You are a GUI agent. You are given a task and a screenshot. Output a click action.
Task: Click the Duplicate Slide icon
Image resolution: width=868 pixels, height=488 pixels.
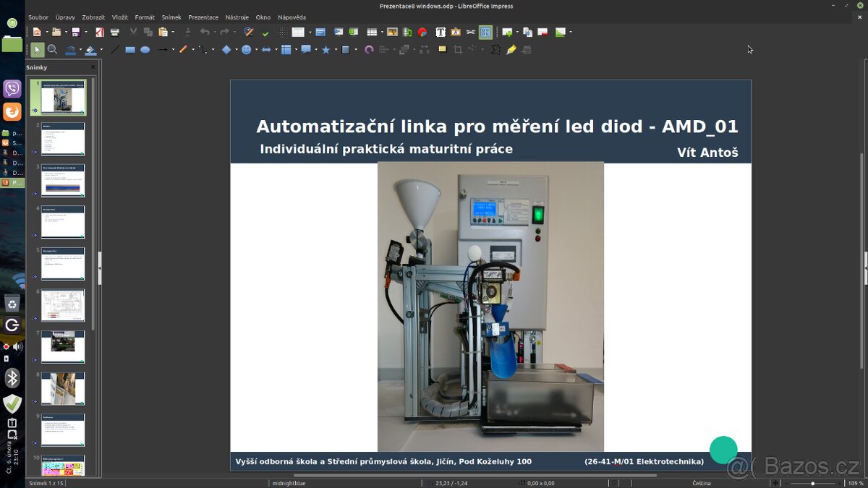[527, 32]
